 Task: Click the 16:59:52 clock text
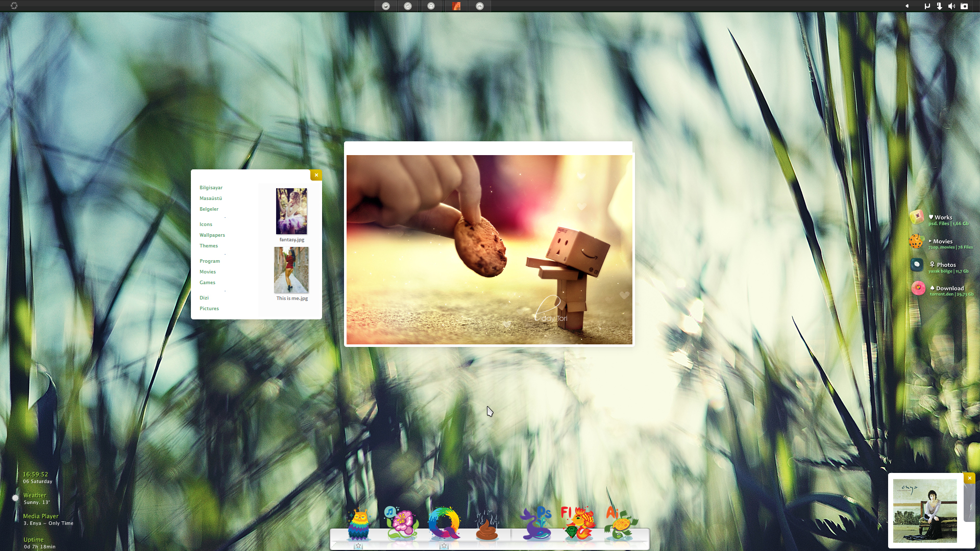[x=35, y=474]
